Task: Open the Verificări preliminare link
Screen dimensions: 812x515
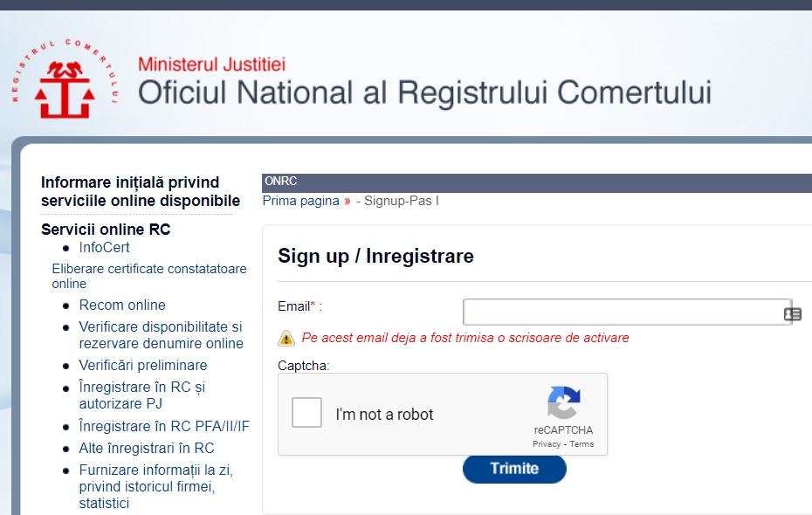Action: tap(143, 365)
